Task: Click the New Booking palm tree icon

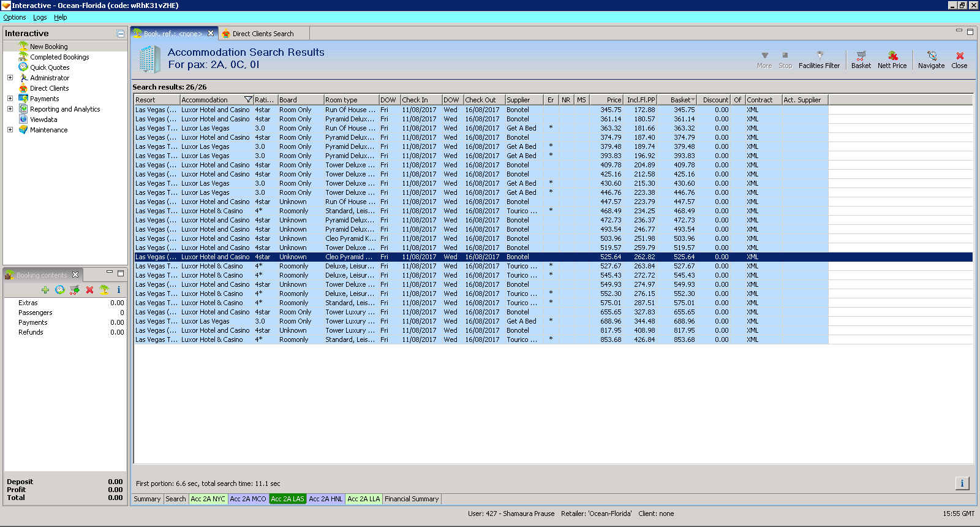Action: [x=23, y=46]
